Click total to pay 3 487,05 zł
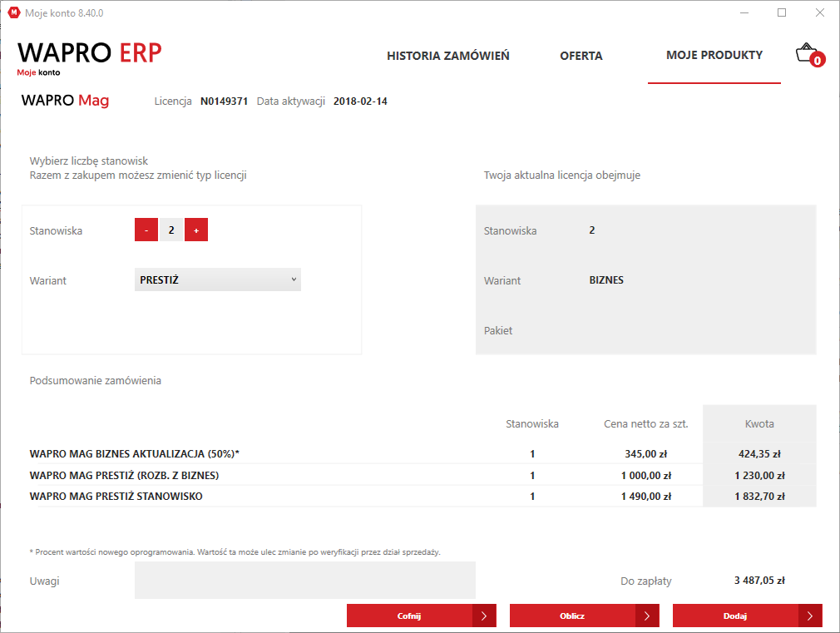Viewport: 840px width, 633px height. [x=759, y=581]
